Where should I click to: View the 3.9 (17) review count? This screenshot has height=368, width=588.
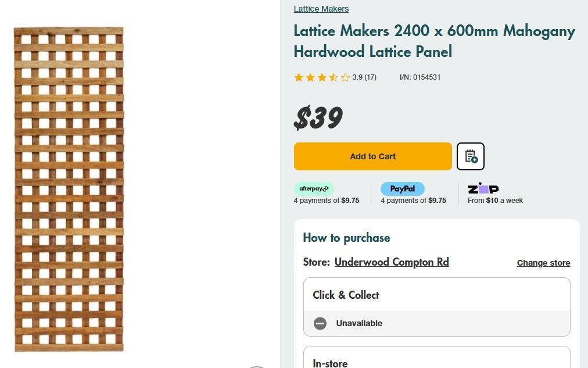pos(364,77)
